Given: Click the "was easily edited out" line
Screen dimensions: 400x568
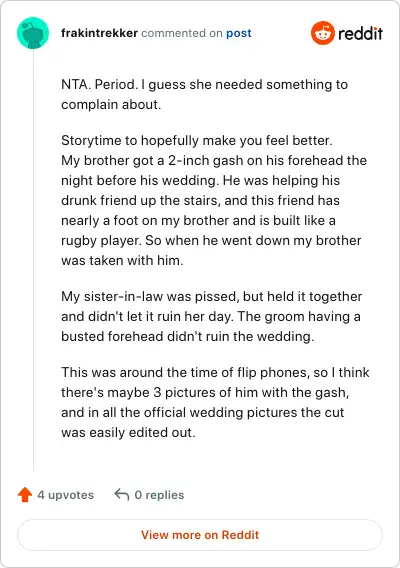Looking at the screenshot, I should pos(128,433).
